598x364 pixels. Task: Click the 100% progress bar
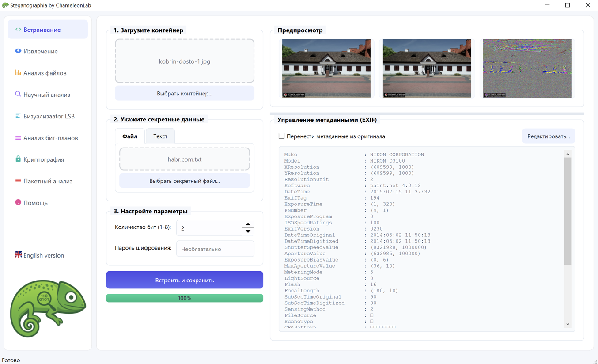184,298
